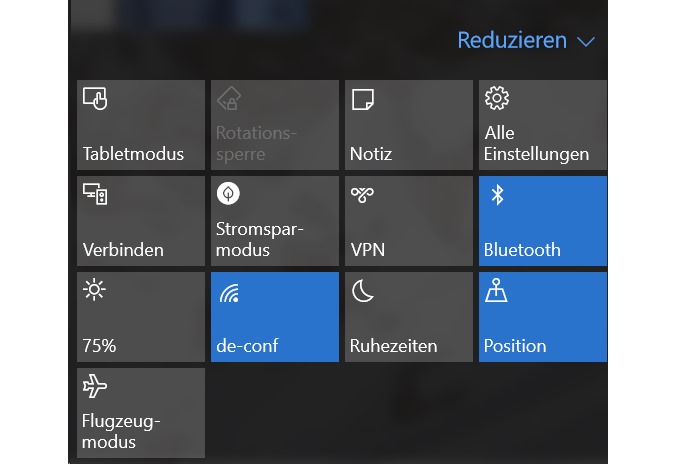This screenshot has height=465, width=685.
Task: Adjust brightness via the 75% tile
Action: coord(141,317)
